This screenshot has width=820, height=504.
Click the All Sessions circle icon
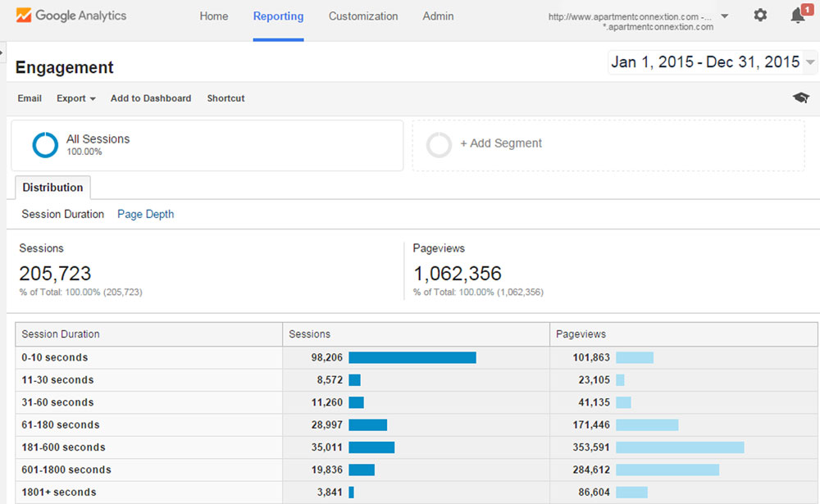point(45,145)
